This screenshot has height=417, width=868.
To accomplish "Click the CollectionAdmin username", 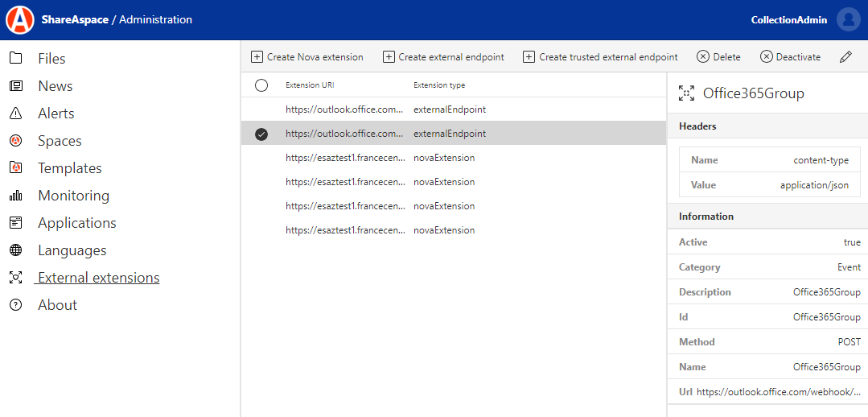I will click(789, 20).
